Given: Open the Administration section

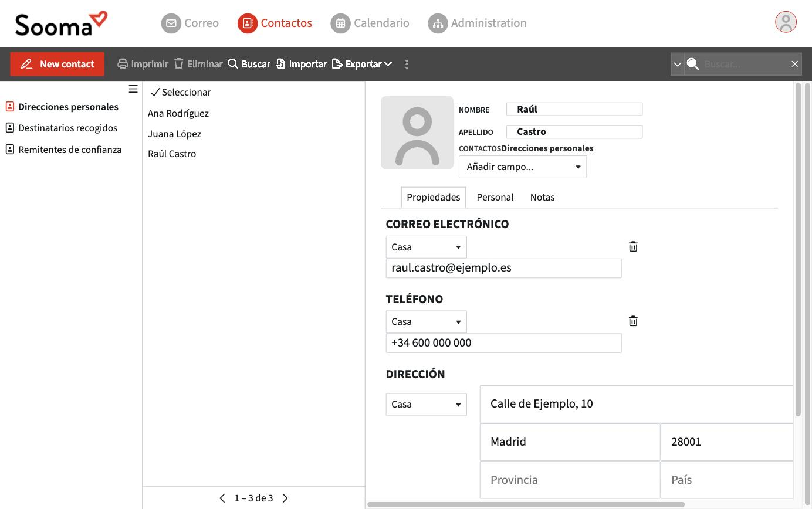Looking at the screenshot, I should [x=477, y=23].
